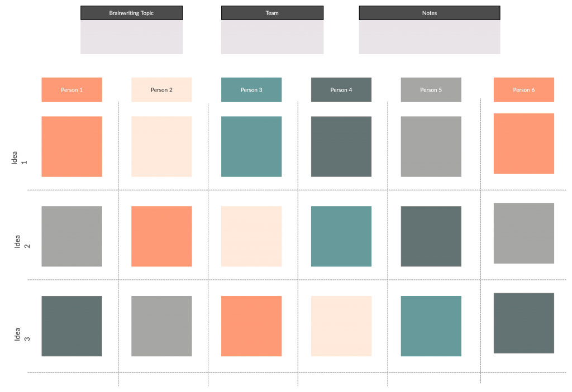Select the Person 5 light gray label

431,90
